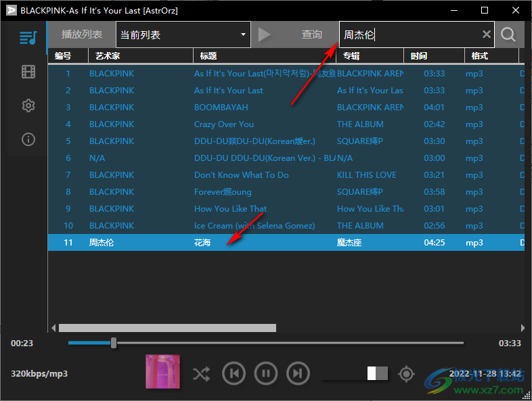Click the play arrow beside the list dropdown
This screenshot has height=401, width=532.
coord(264,34)
